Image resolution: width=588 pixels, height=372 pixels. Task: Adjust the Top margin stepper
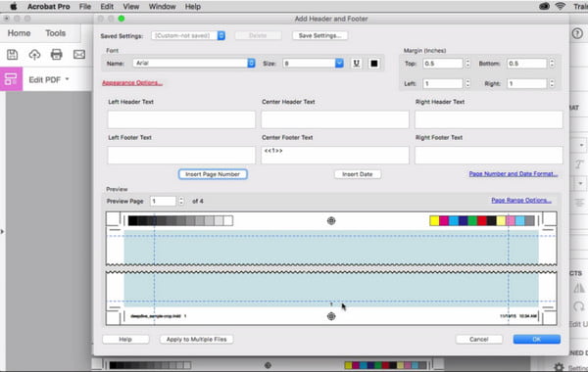click(x=467, y=64)
